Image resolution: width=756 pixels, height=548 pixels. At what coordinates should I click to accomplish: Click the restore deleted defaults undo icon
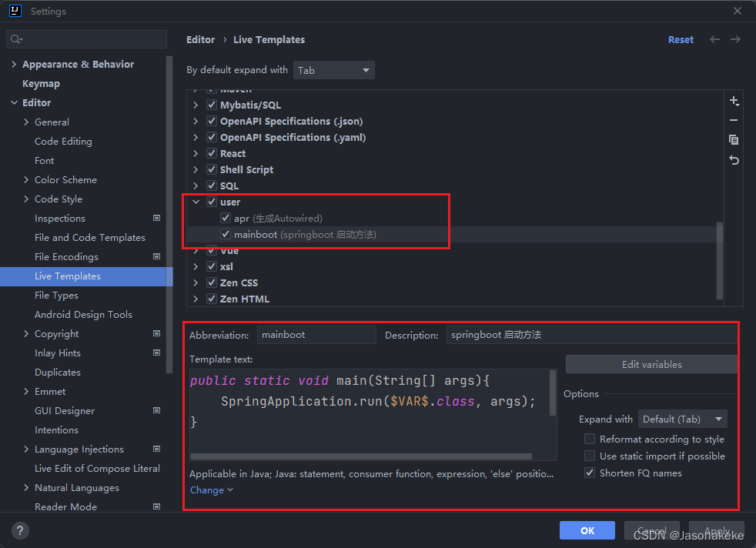point(734,160)
